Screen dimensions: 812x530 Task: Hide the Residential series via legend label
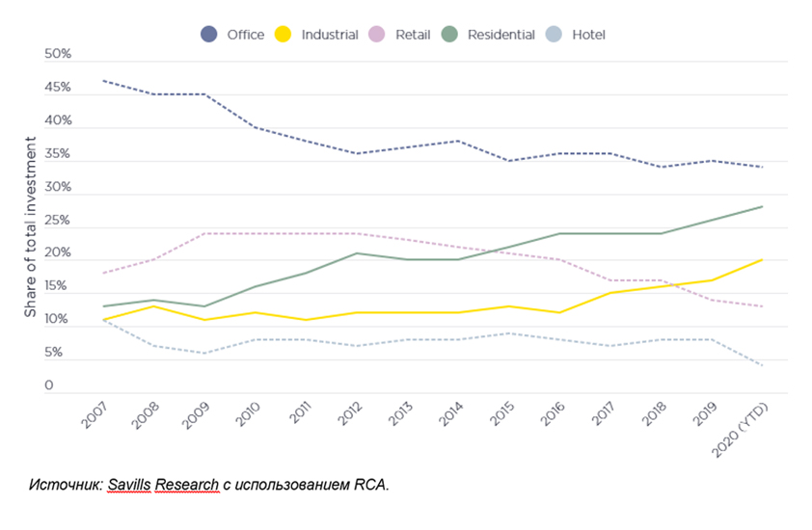click(501, 35)
